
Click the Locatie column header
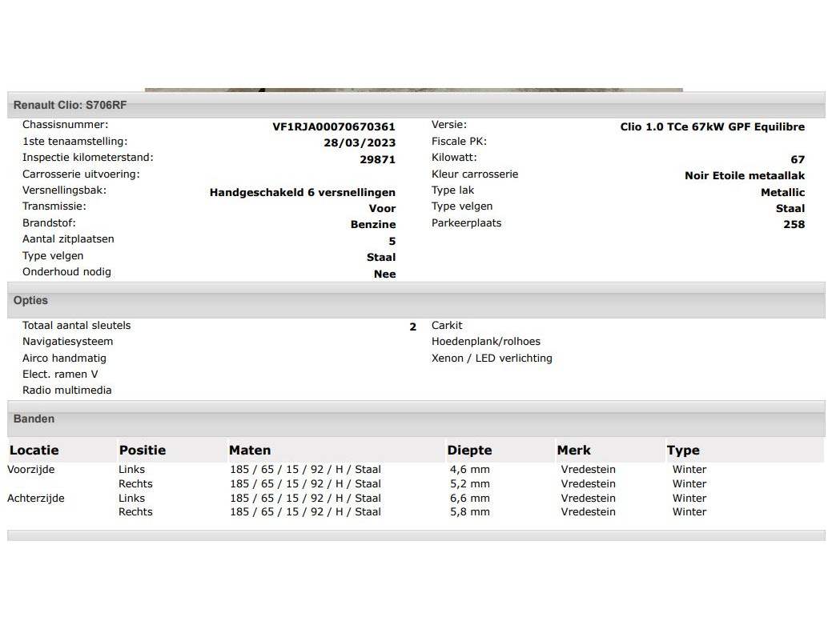[34, 451]
